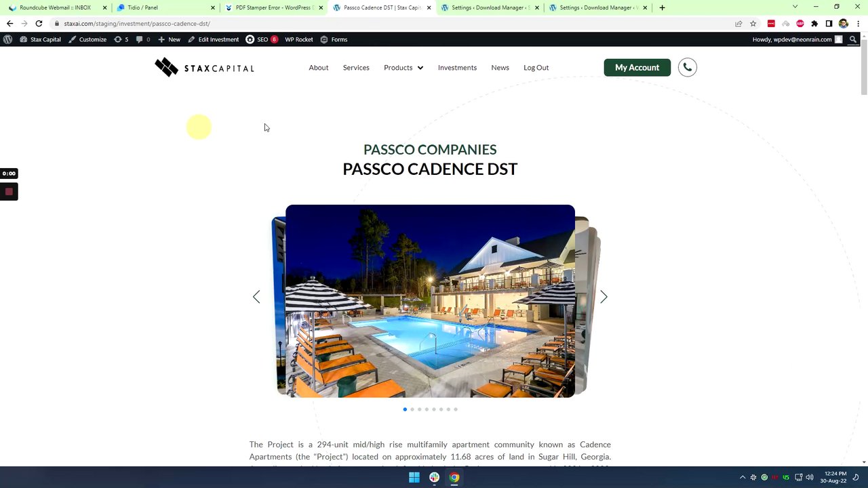Toggle the browser side panel icon
This screenshot has width=868, height=488.
[x=829, y=24]
